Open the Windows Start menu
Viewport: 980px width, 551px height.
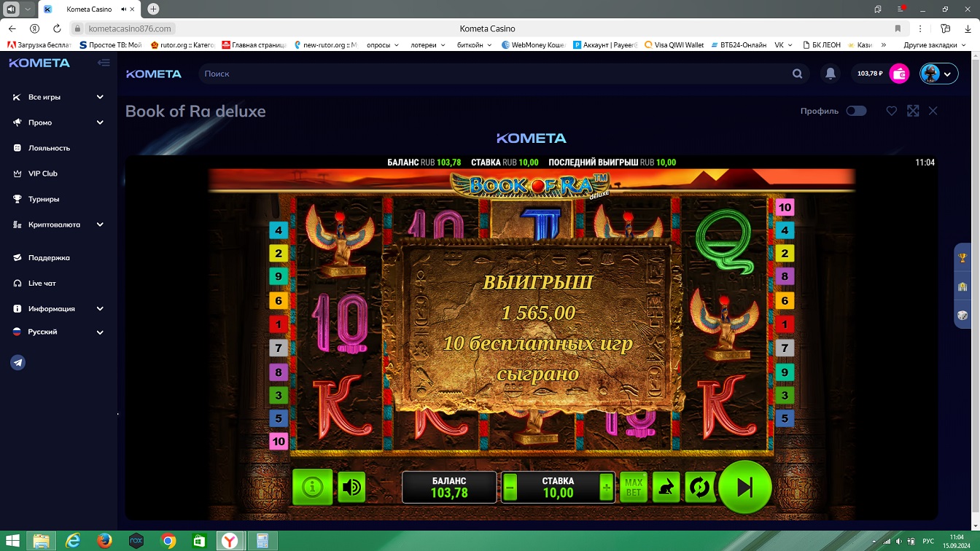click(x=12, y=541)
